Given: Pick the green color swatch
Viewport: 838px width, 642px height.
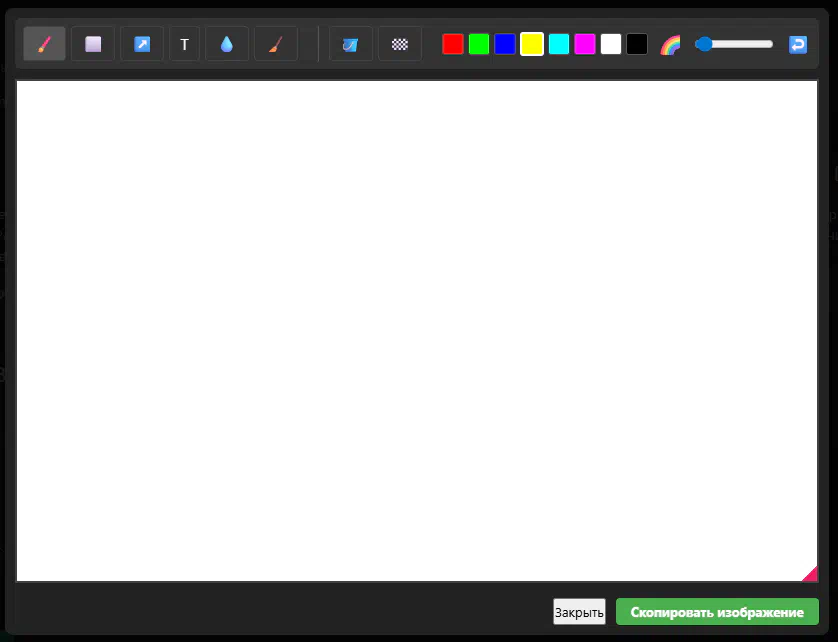Looking at the screenshot, I should click(479, 44).
